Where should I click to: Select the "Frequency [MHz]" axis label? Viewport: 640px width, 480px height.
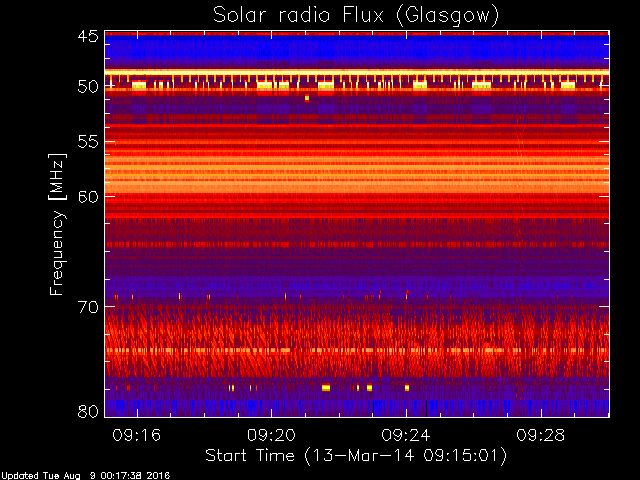[x=58, y=224]
